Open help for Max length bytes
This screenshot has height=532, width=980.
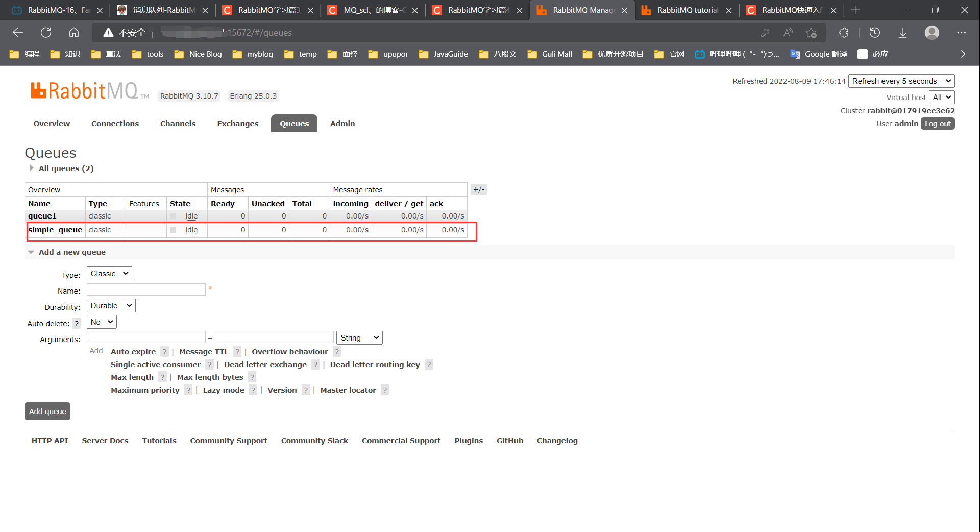(252, 377)
